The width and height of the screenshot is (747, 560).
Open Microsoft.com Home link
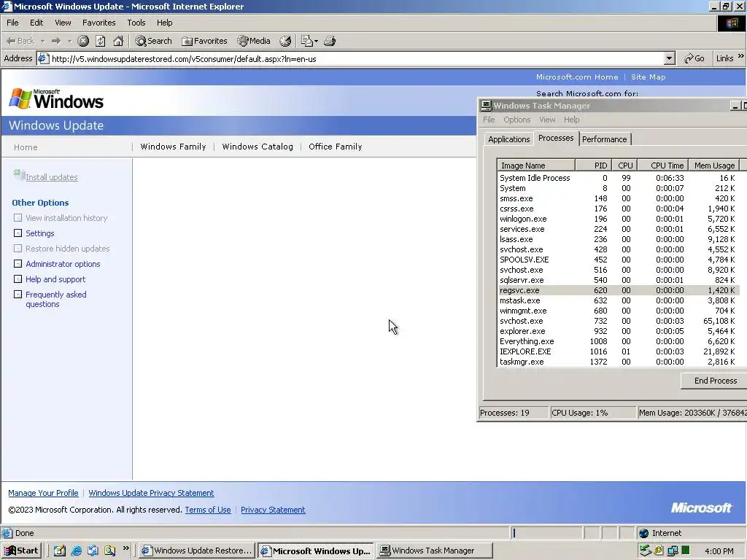click(577, 77)
